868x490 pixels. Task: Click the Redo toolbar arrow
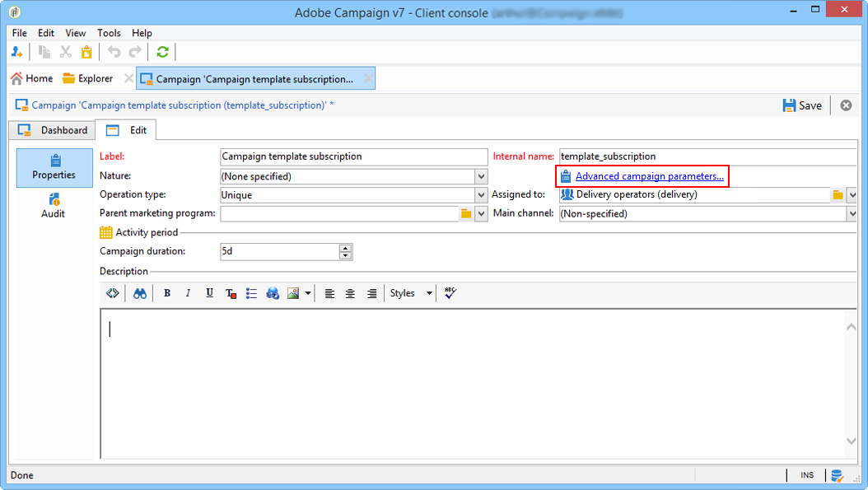(135, 52)
